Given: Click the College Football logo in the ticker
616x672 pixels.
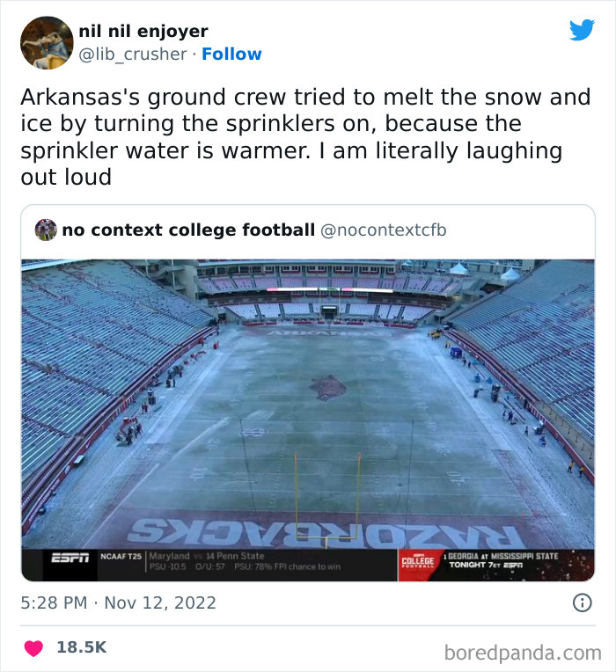Looking at the screenshot, I should [417, 561].
